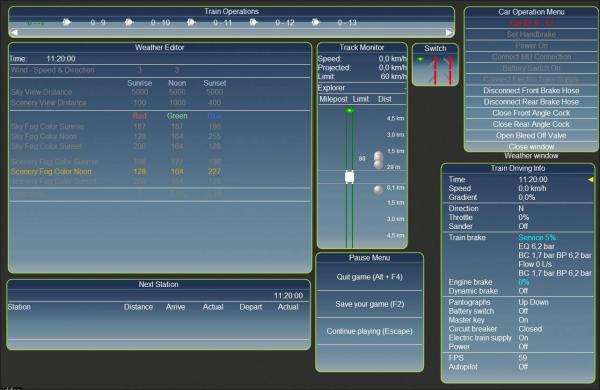The image size is (600, 390).
Task: Click the white train position marker in Track Monitor
Action: point(349,177)
